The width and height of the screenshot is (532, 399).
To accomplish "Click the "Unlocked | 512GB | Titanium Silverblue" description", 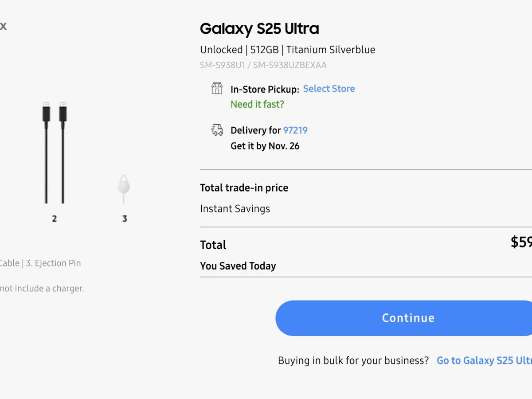I will point(287,50).
